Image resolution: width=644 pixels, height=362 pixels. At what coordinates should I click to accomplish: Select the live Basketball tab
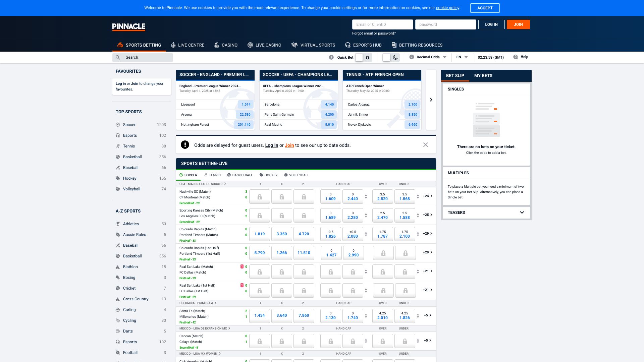coord(240,175)
